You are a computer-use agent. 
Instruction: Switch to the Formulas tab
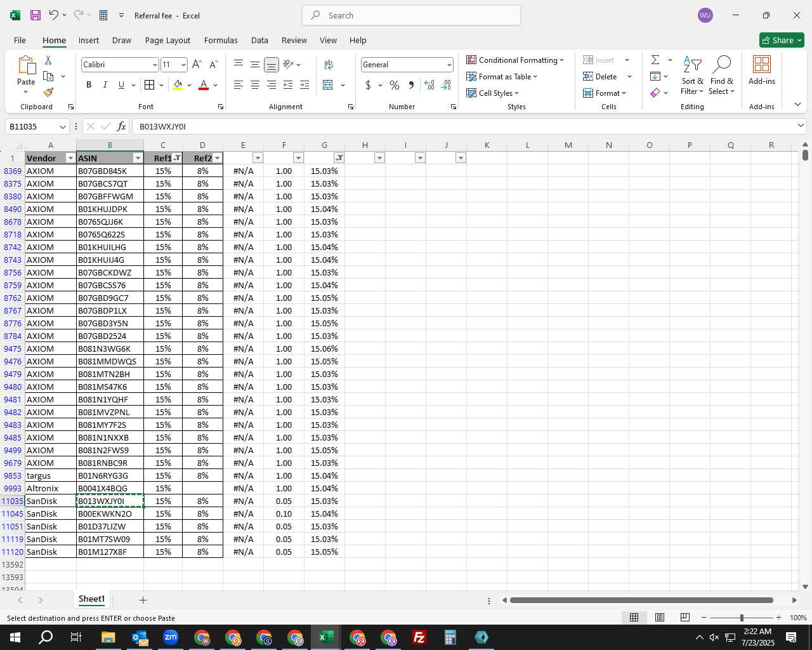pyautogui.click(x=221, y=40)
